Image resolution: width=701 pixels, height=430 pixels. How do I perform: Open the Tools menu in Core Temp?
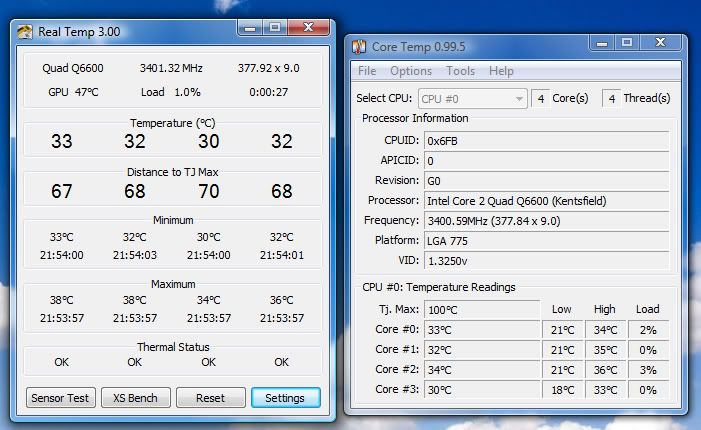click(460, 71)
